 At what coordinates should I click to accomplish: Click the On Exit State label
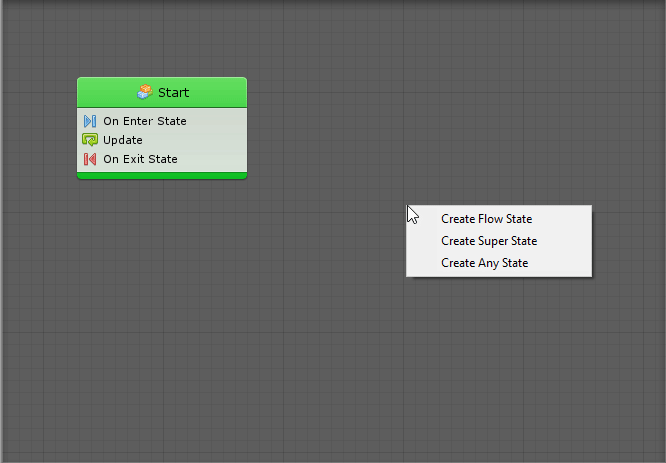[x=140, y=159]
